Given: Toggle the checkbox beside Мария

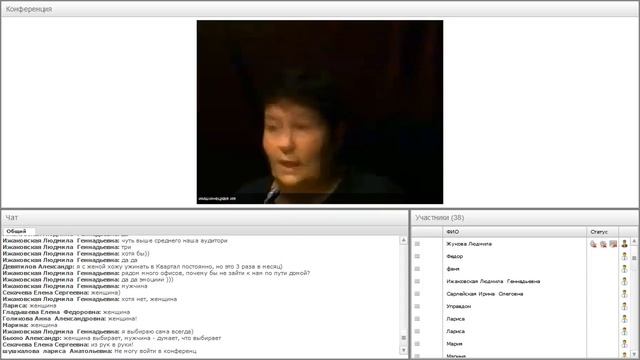Looking at the screenshot, I should click(x=417, y=344).
